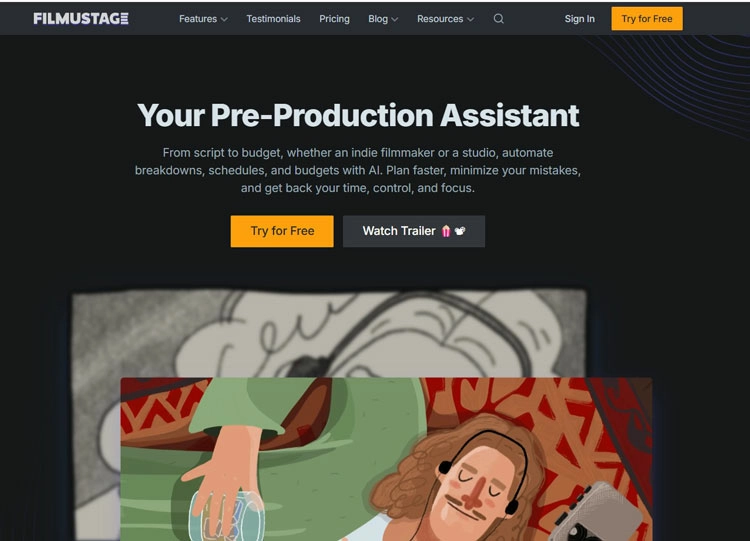Click the hero Try for Free button

coord(282,231)
